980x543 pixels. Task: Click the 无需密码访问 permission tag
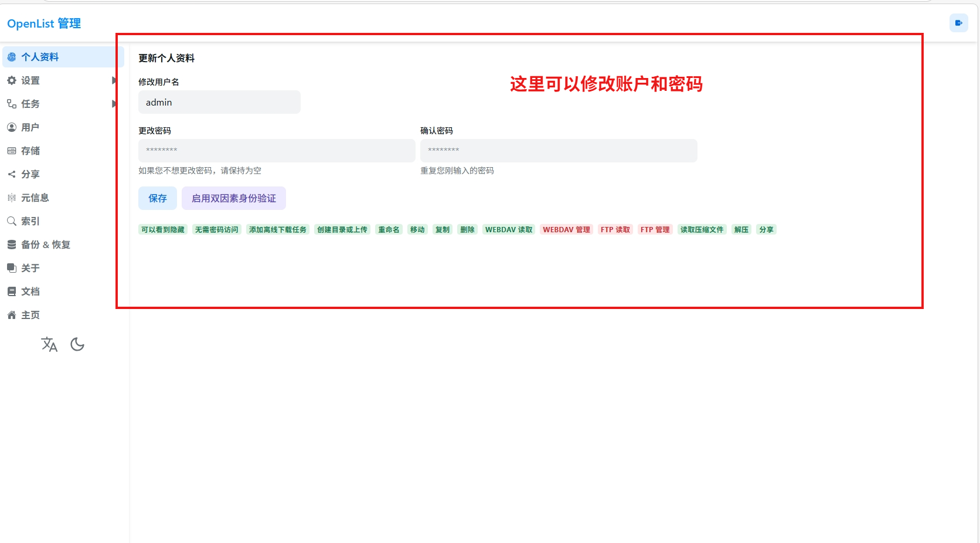click(217, 229)
